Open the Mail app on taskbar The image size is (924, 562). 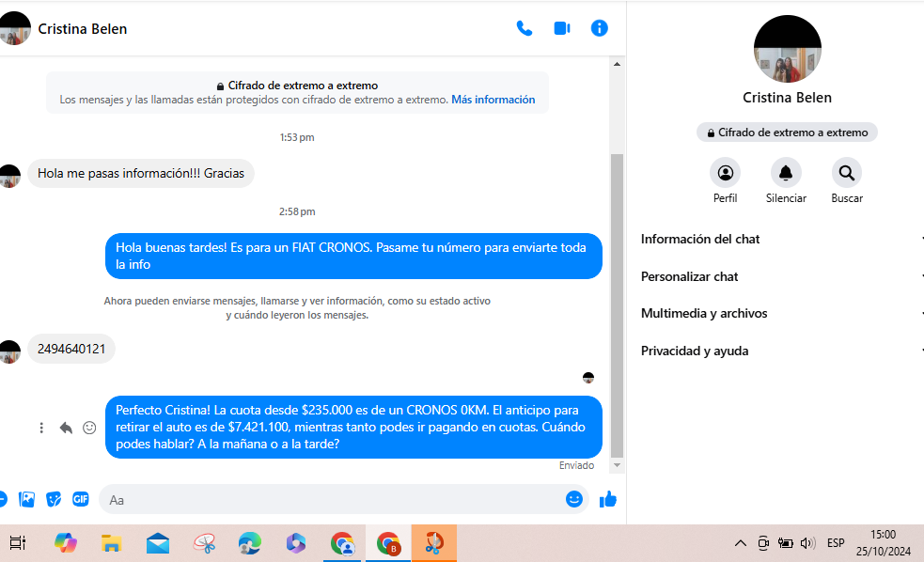158,543
